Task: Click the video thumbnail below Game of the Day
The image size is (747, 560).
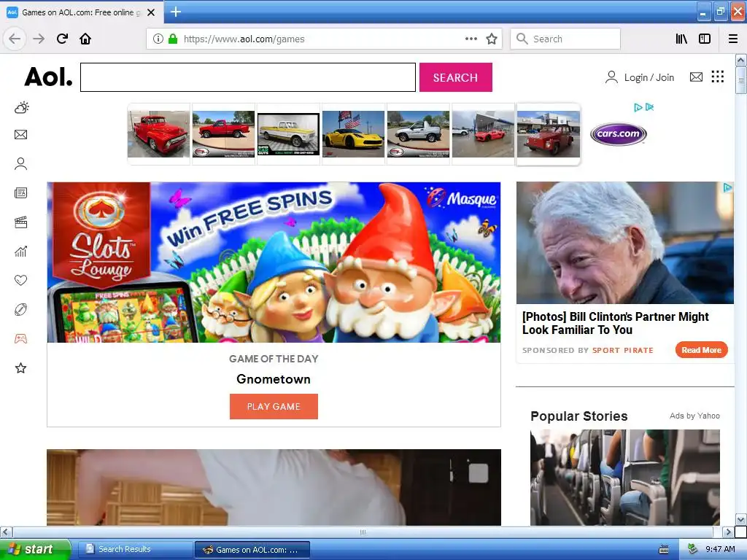Action: pos(274,487)
